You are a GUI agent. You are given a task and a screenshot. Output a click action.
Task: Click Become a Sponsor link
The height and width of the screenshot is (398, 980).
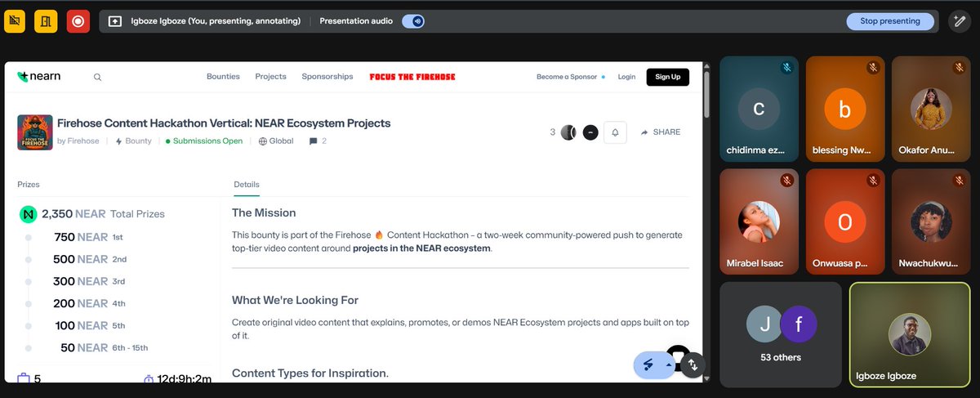tap(567, 77)
